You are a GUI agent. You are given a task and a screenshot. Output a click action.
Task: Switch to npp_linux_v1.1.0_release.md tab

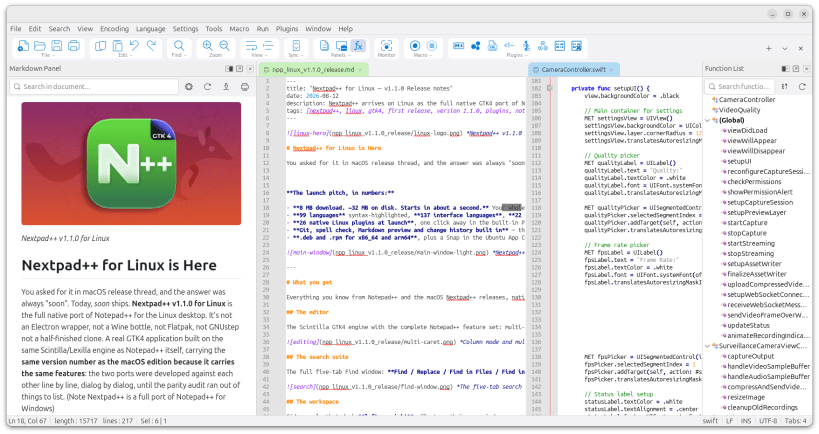[313, 69]
